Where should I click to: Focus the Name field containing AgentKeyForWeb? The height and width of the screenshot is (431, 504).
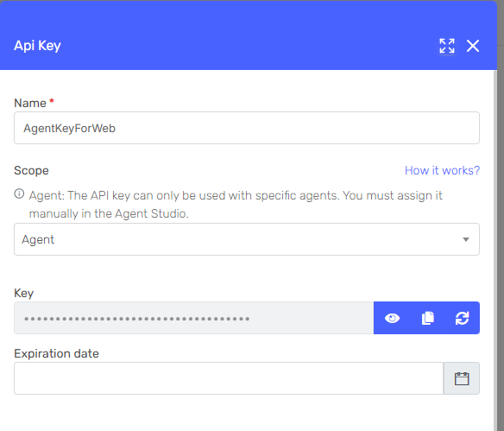[247, 128]
